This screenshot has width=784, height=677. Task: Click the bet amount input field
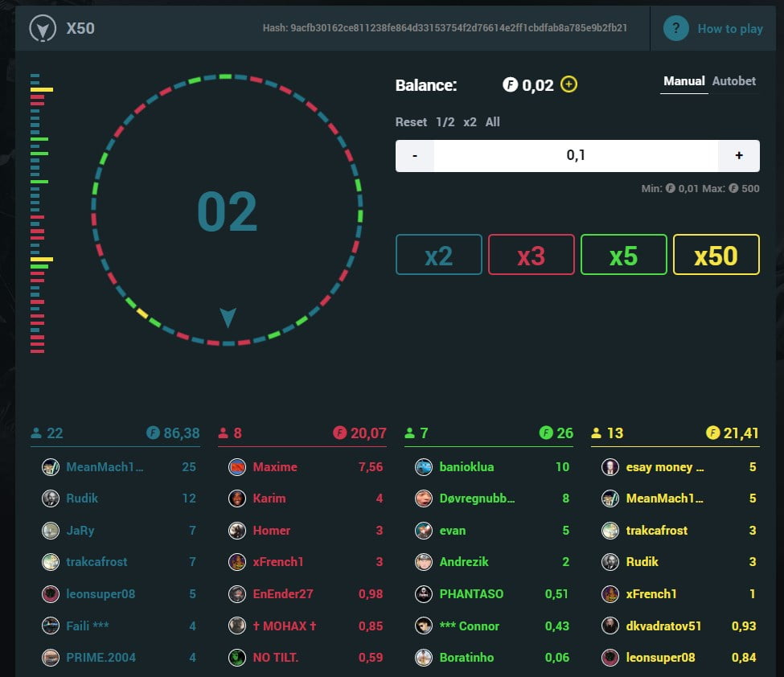[576, 156]
